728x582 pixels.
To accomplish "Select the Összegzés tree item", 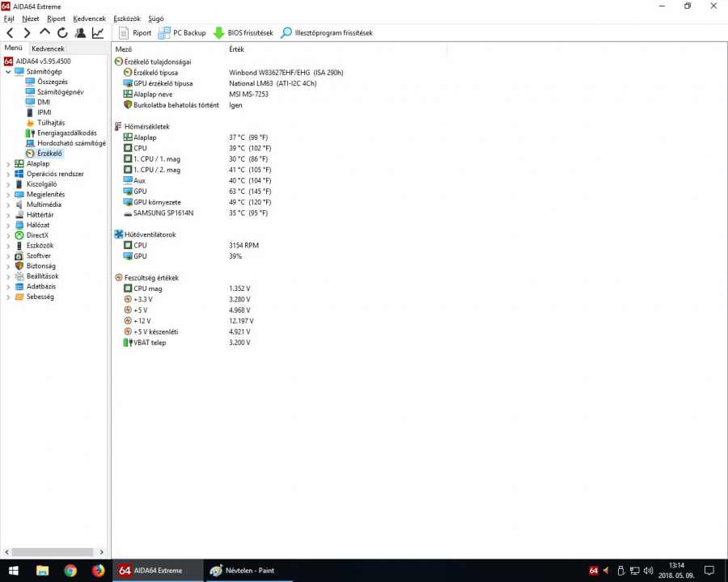I will 47,82.
